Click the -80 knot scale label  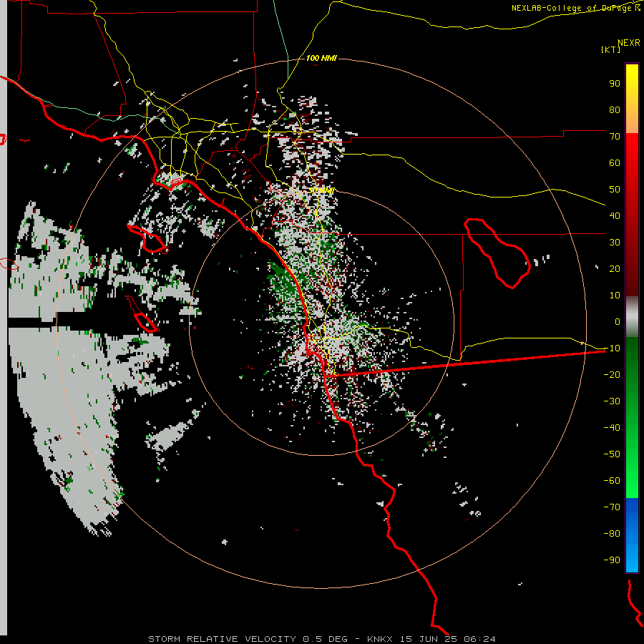click(x=612, y=534)
